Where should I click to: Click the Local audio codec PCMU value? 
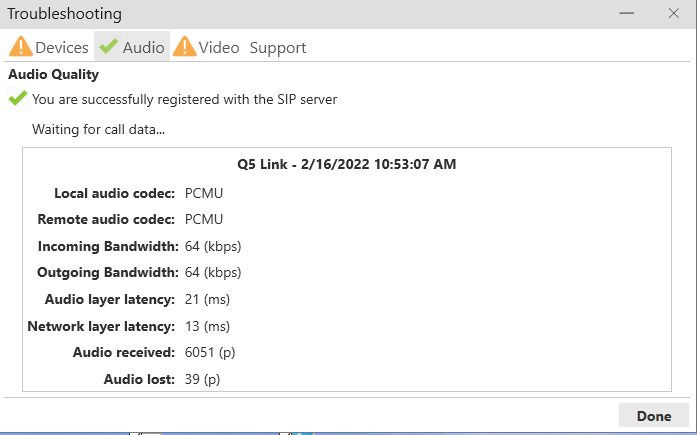(204, 192)
